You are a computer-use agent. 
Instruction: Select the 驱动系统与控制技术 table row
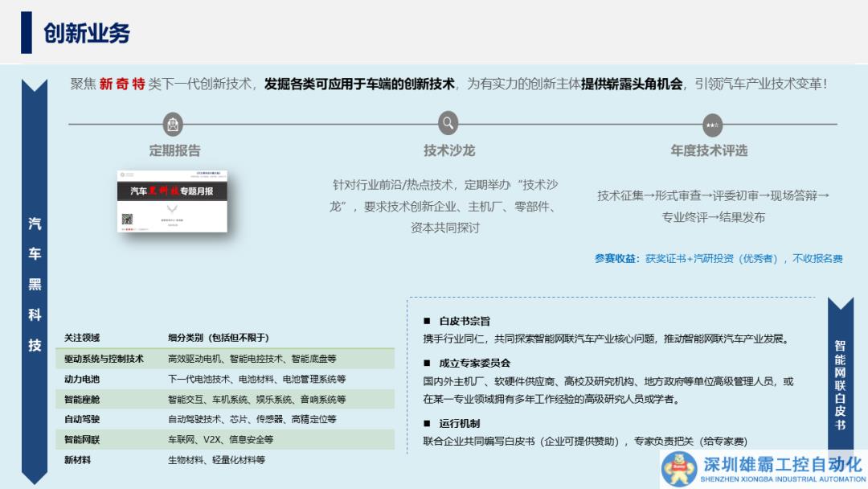(225, 359)
